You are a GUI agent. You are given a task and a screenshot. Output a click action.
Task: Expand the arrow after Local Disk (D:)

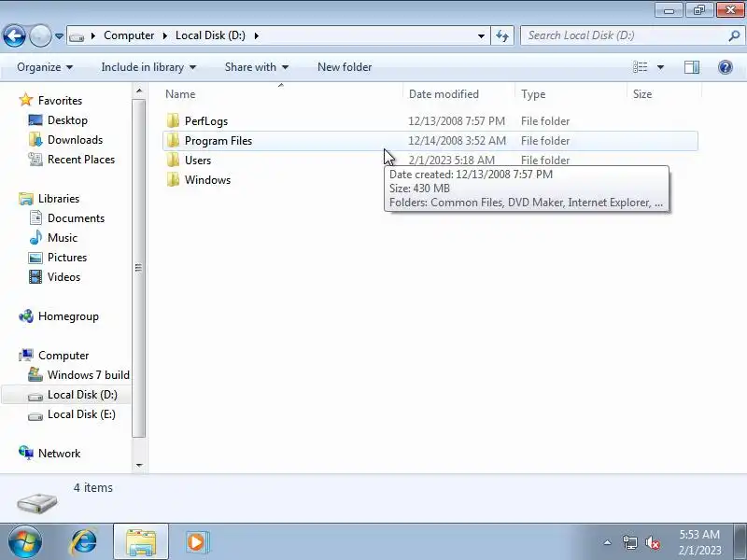tap(256, 35)
